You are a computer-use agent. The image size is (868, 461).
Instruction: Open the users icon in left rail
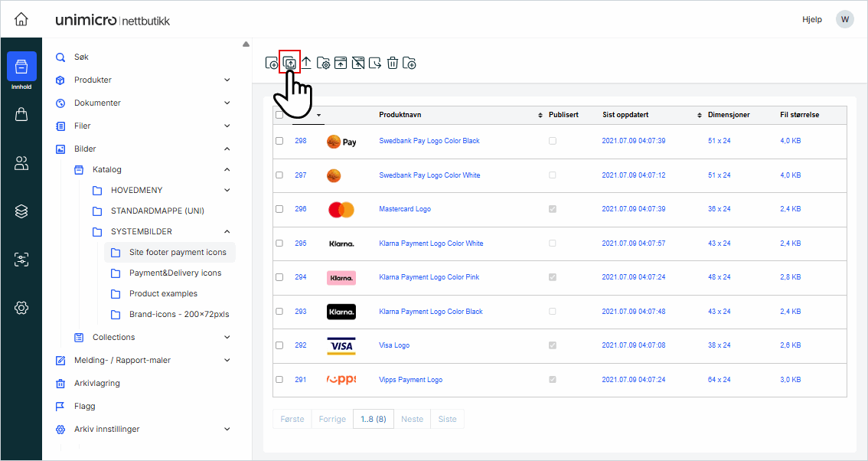21,163
